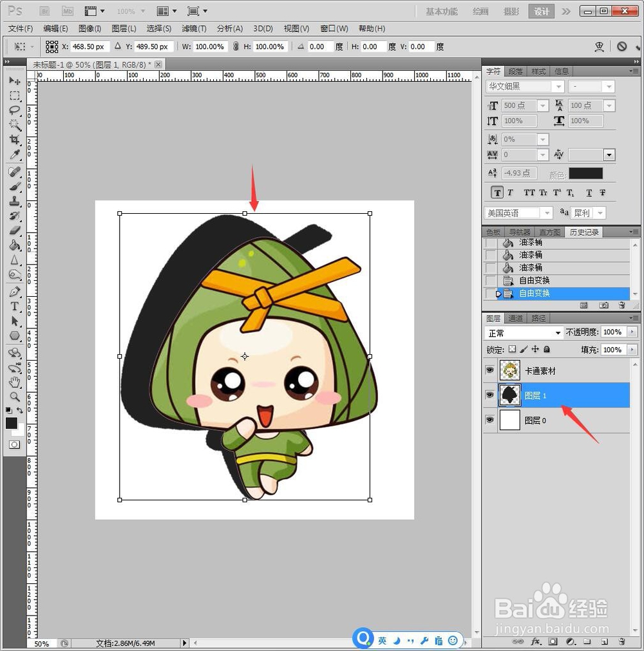Cancel the transform in options bar

click(621, 46)
